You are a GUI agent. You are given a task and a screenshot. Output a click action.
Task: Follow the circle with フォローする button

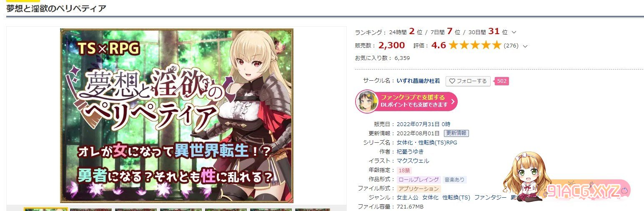pos(468,81)
